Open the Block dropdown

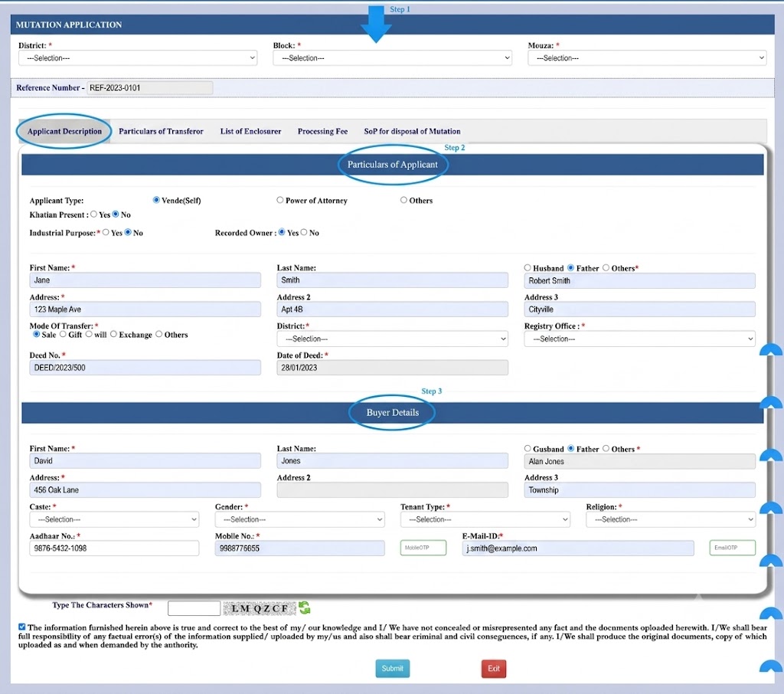(392, 58)
